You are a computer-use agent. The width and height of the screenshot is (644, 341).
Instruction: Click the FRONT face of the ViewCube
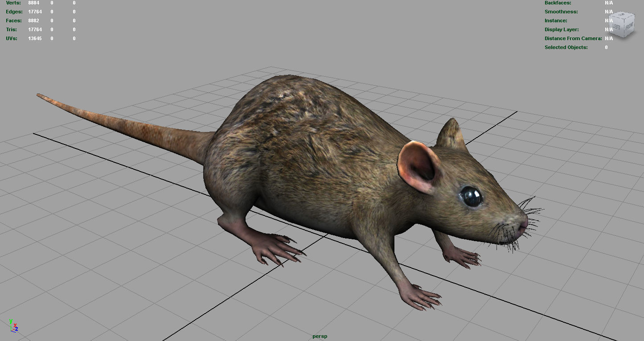pyautogui.click(x=629, y=25)
